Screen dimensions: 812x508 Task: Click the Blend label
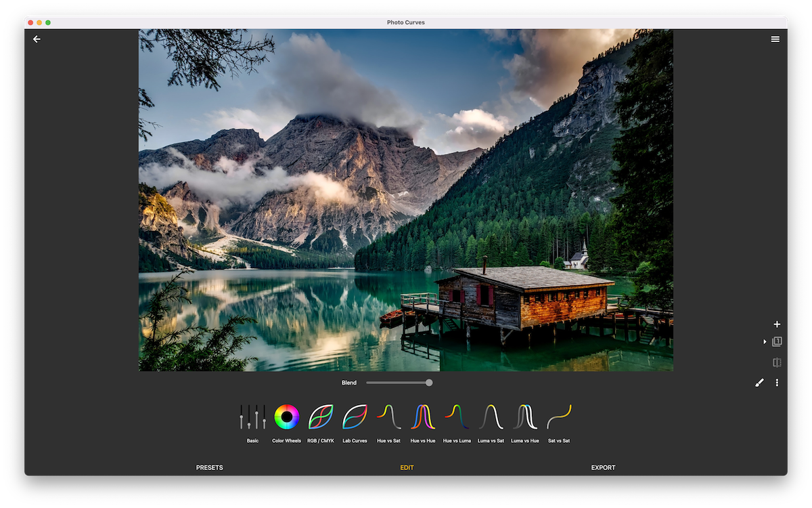click(x=349, y=383)
